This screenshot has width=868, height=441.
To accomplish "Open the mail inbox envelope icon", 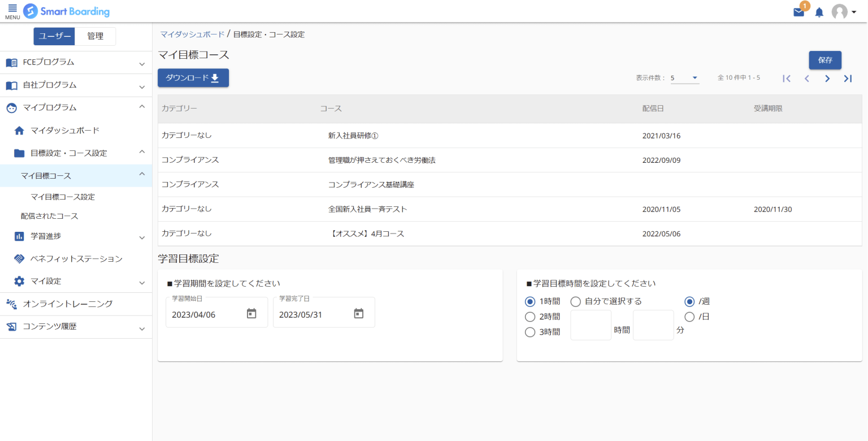I will [798, 12].
